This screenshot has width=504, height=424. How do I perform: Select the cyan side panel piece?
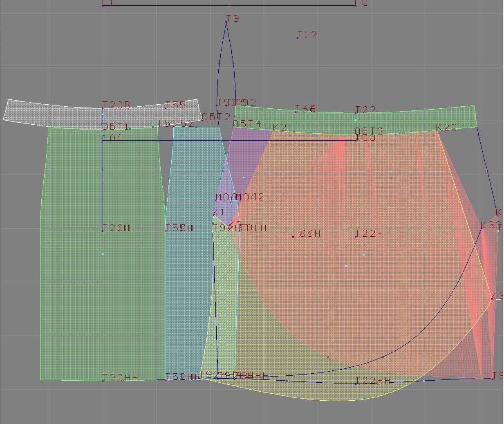188,286
